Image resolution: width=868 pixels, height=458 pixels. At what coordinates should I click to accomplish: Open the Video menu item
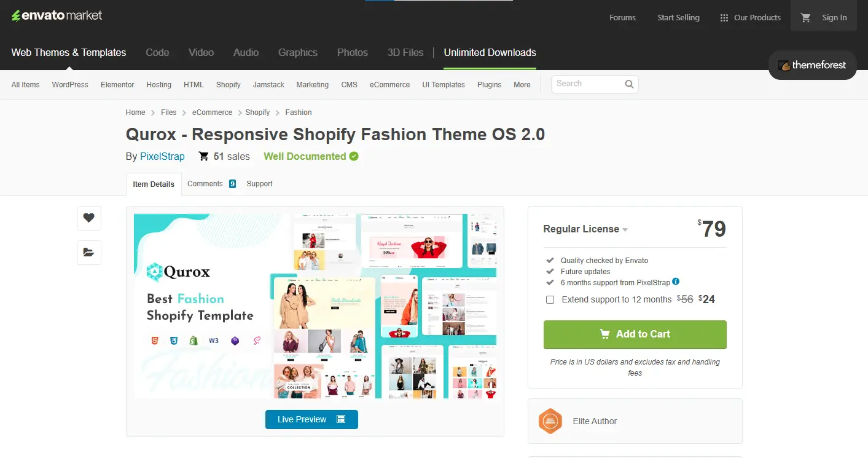pyautogui.click(x=201, y=52)
